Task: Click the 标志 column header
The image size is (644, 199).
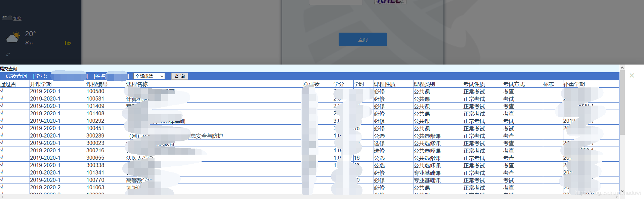Action: tap(548, 84)
